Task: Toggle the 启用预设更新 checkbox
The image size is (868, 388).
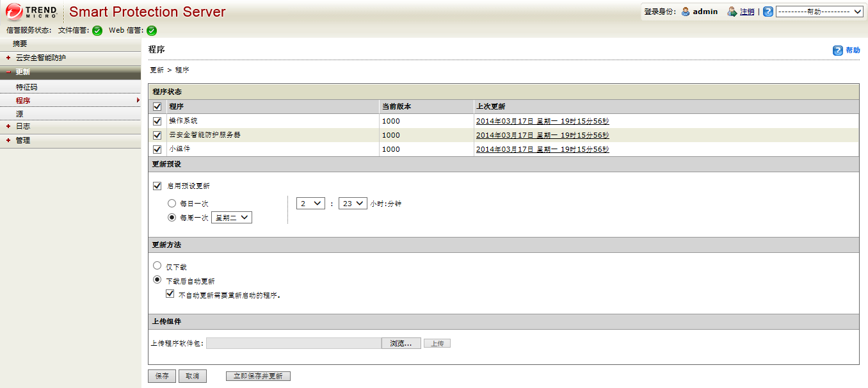Action: coord(157,186)
